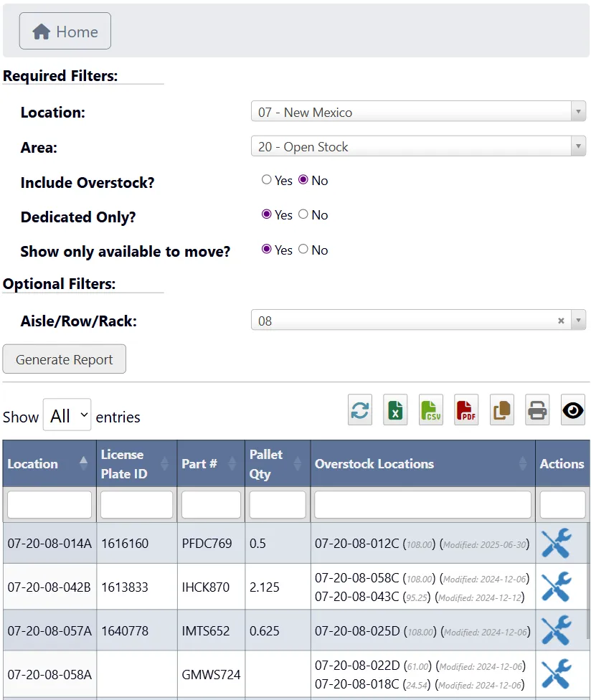591x700 pixels.
Task: Open the Location dropdown showing 07 - New Mexico
Action: pyautogui.click(x=418, y=112)
